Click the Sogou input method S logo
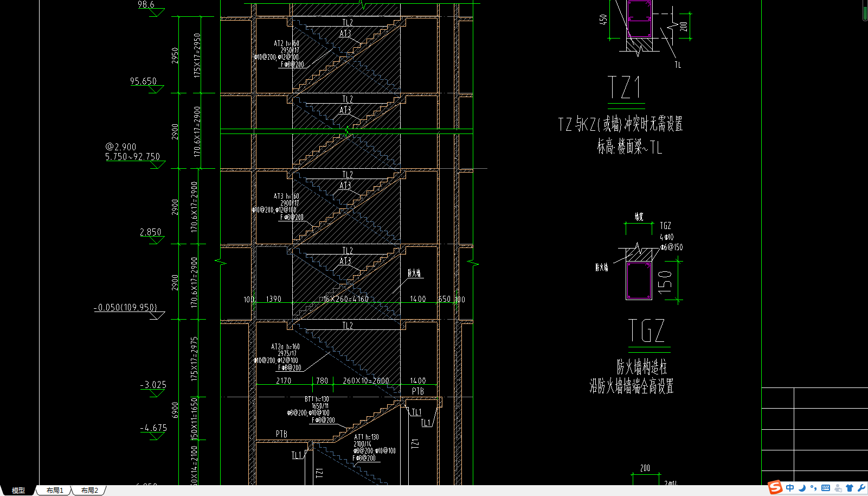The height and width of the screenshot is (496, 868). (x=775, y=487)
